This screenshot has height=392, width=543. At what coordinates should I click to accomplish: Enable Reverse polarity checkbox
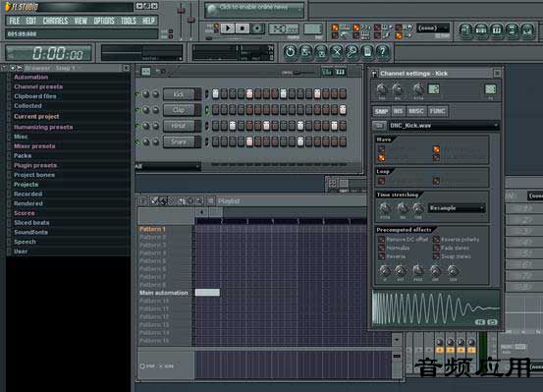click(436, 240)
